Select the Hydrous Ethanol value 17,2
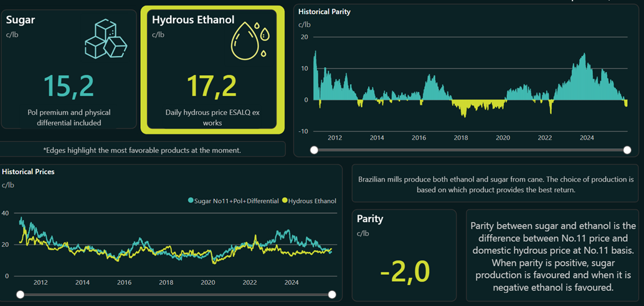The image size is (644, 306). 212,86
